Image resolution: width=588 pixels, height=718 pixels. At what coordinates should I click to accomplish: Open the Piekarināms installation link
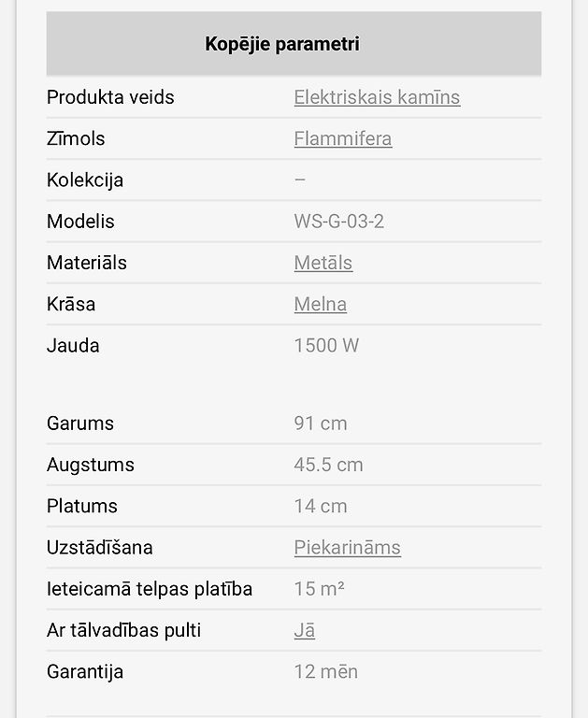click(348, 547)
